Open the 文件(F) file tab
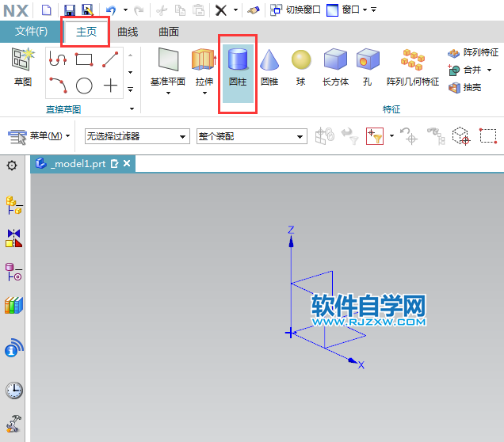The image size is (504, 442). pyautogui.click(x=31, y=32)
